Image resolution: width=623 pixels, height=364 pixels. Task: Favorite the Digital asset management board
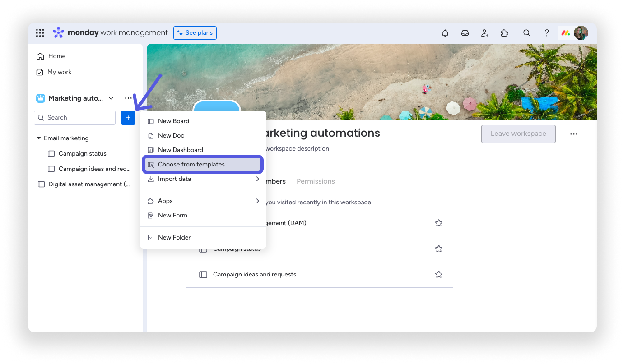(x=438, y=223)
